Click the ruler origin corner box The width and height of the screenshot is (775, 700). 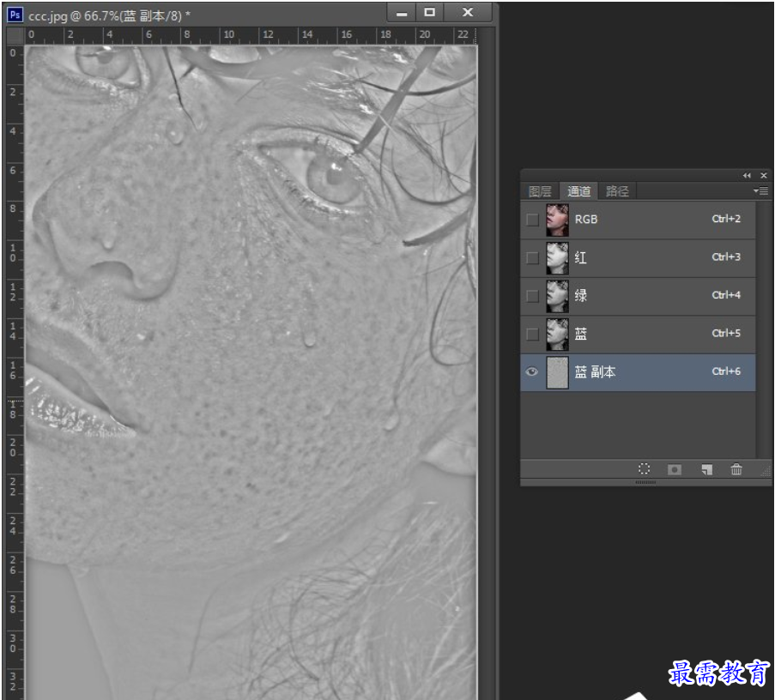15,35
